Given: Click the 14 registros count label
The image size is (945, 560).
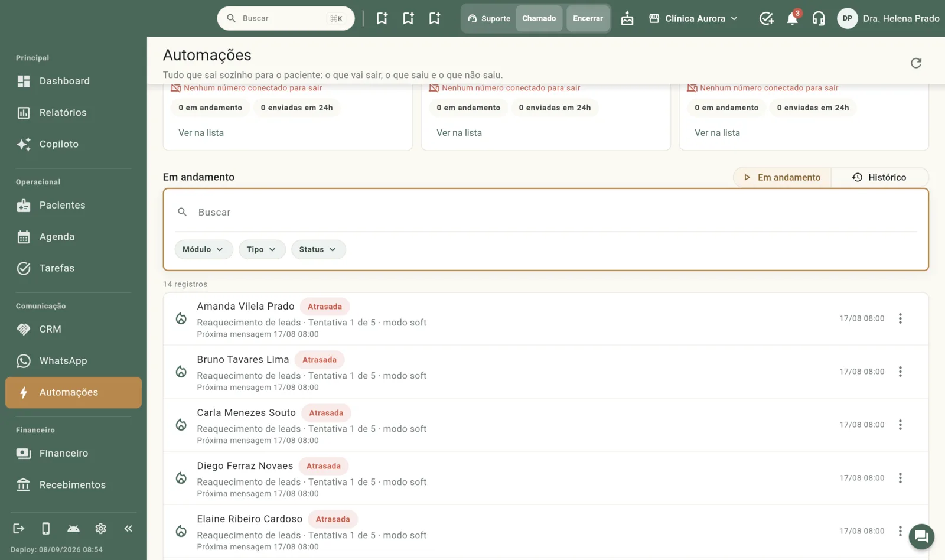Looking at the screenshot, I should pos(185,284).
